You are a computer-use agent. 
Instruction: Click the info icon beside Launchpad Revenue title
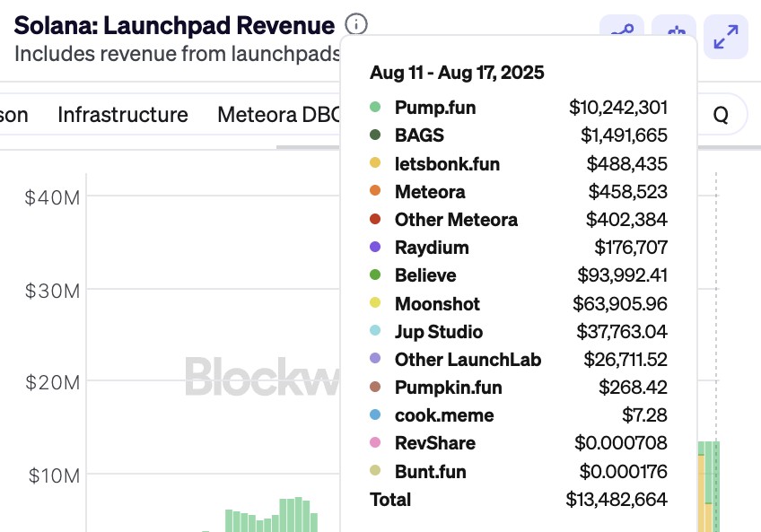(356, 24)
